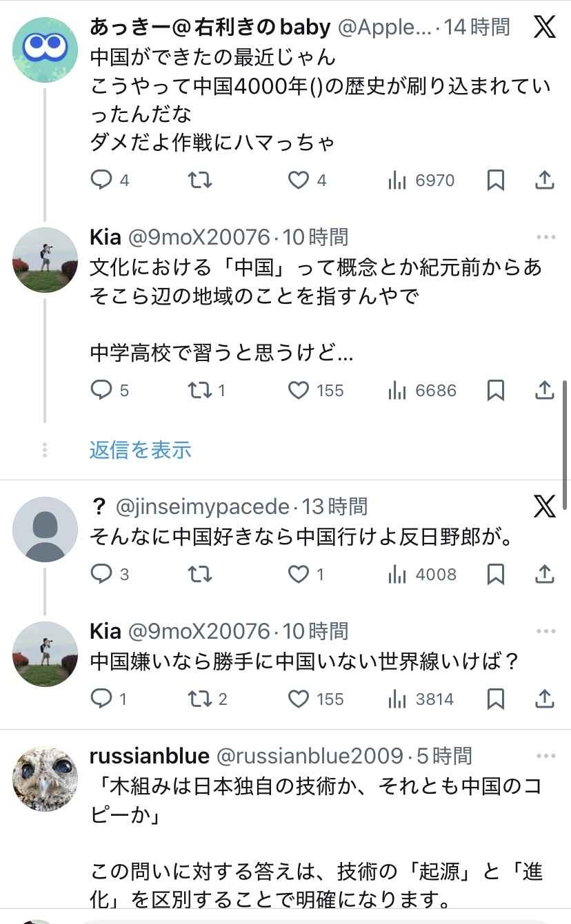Like あっきー's tweet about 中国4000年

pyautogui.click(x=297, y=180)
